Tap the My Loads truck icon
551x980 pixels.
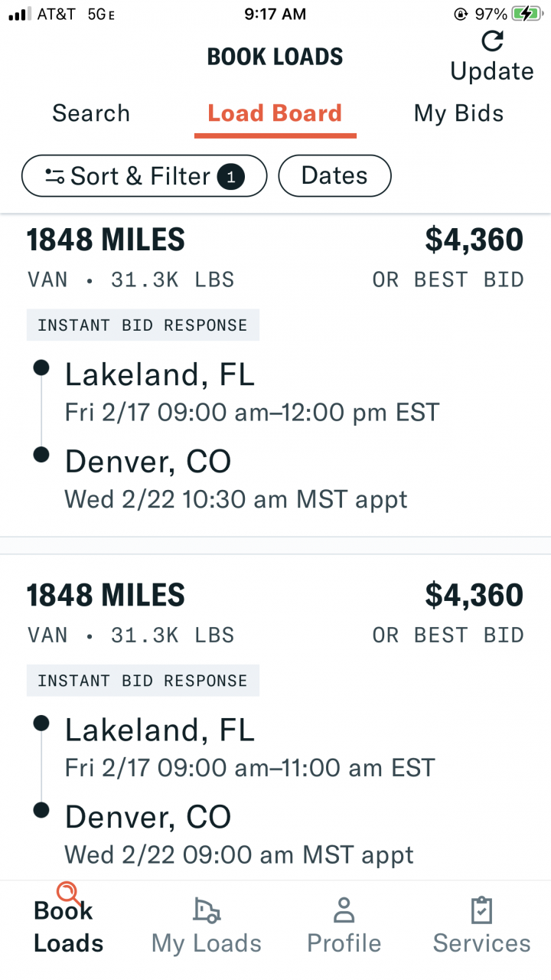(207, 910)
